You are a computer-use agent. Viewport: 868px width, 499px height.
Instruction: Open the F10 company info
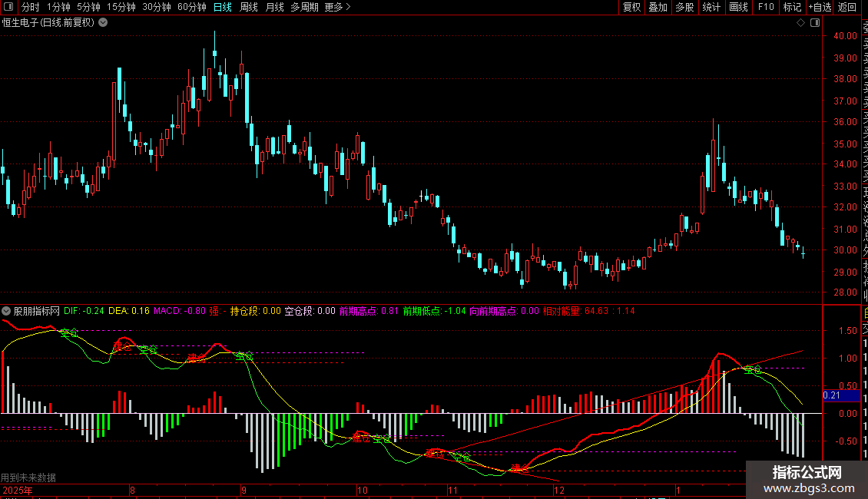coord(766,7)
